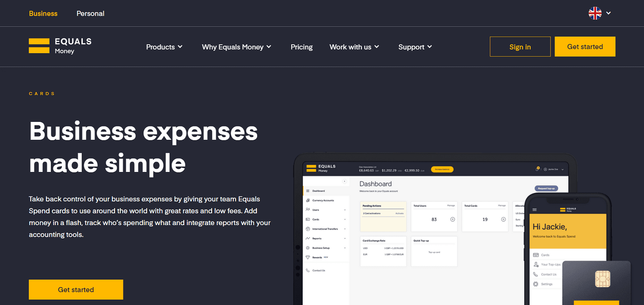Open the UK flag language selector

click(x=600, y=13)
